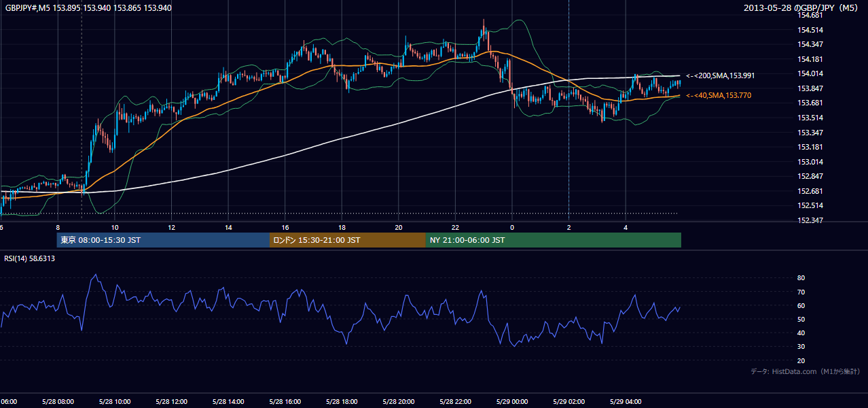Screen dimensions: 868x408
Task: Click the 154.514 price axis label
Action: click(810, 30)
